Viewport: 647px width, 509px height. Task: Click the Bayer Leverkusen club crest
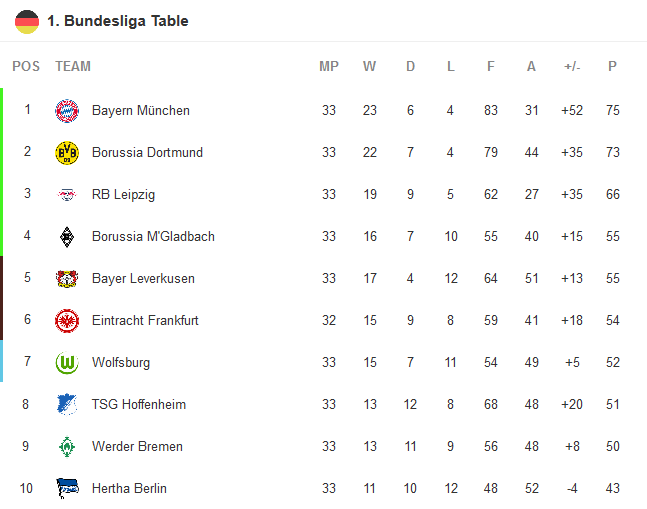pyautogui.click(x=67, y=279)
